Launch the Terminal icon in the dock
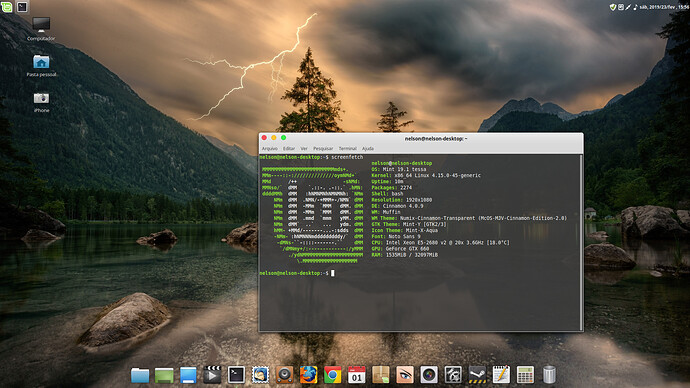 (236, 375)
